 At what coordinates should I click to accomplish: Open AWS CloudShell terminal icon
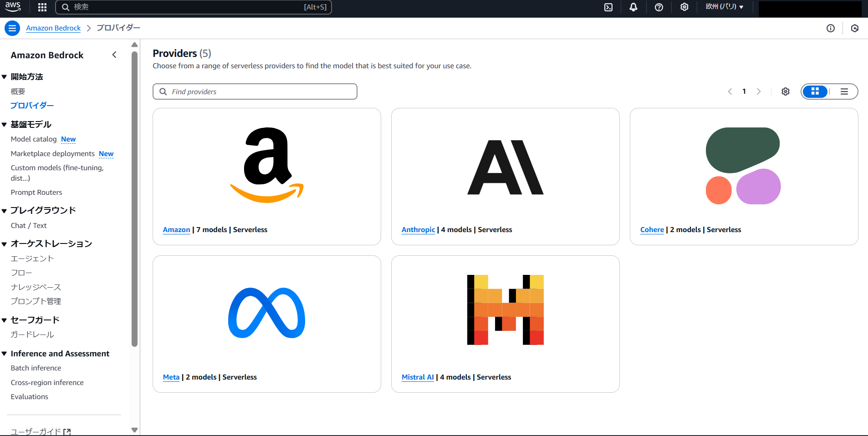608,7
